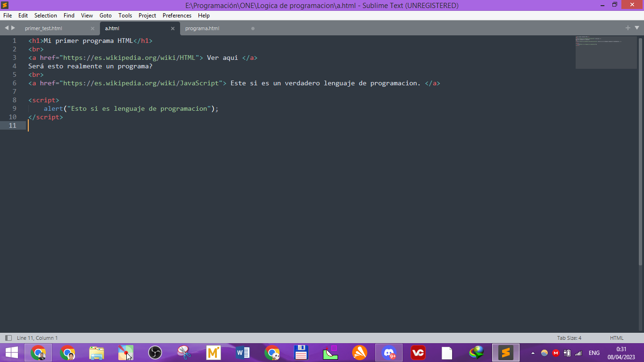This screenshot has width=644, height=362.
Task: Expand the tab list dropdown arrow
Action: [x=637, y=28]
